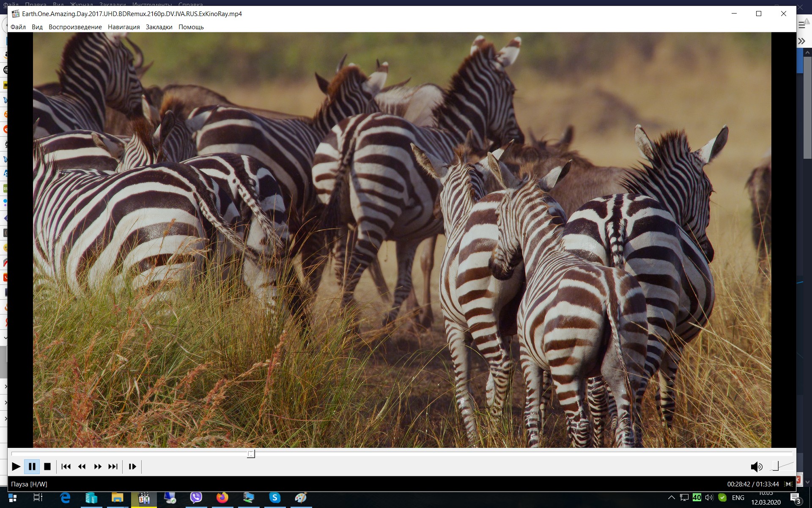Stop playback with the Stop button

pos(47,467)
